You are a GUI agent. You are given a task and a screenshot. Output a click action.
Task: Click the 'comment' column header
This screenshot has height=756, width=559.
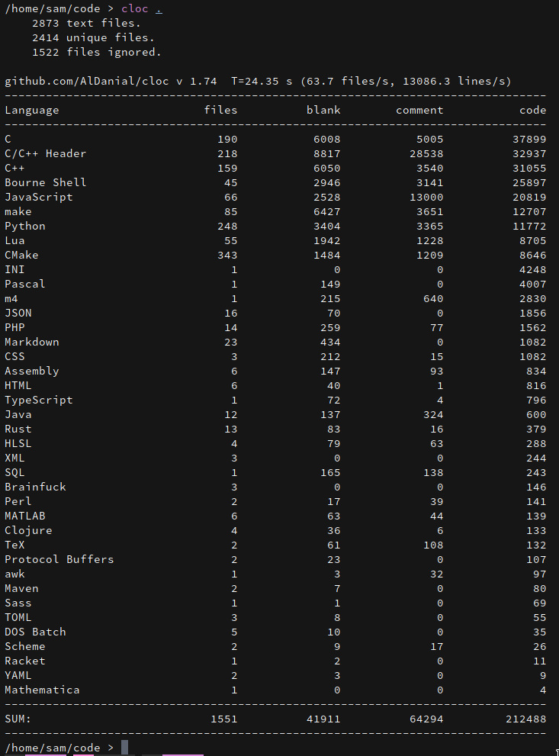(x=419, y=110)
